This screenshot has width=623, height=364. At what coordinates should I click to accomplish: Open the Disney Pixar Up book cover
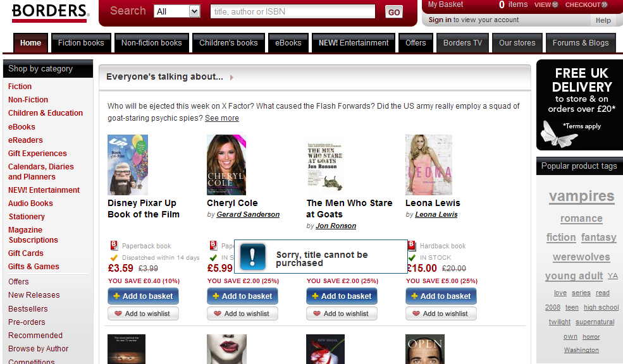[x=128, y=165]
